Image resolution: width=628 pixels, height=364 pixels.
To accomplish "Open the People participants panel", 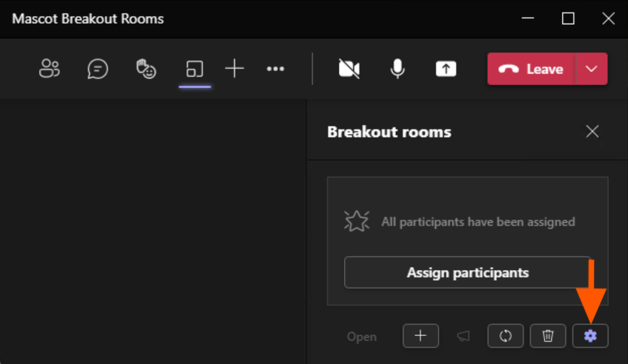I will 49,69.
